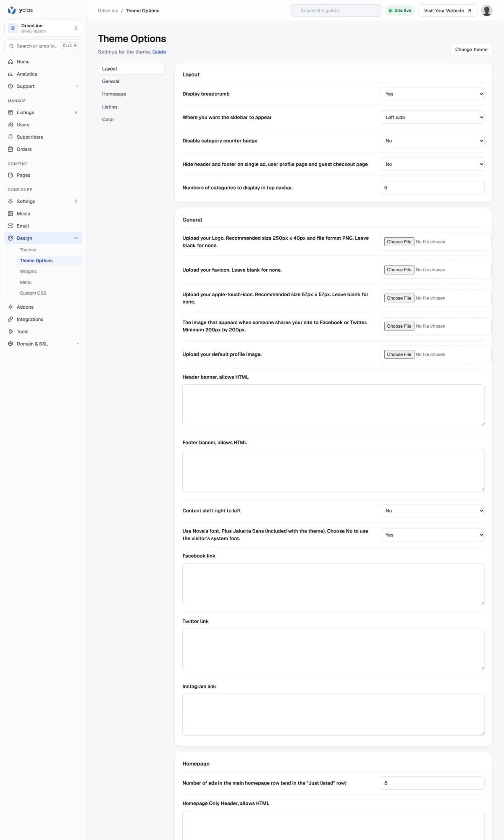Screen dimensions: 504x840
Task: Click Visit Your Website button
Action: click(448, 10)
